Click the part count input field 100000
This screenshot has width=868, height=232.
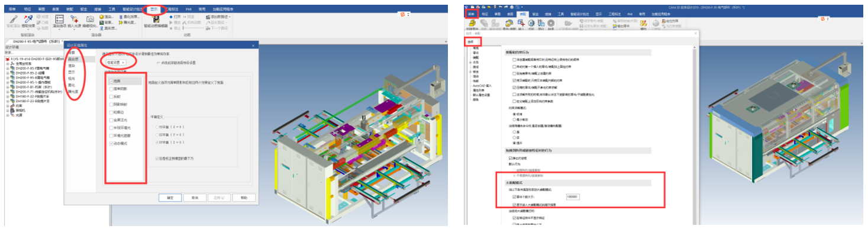pos(572,196)
